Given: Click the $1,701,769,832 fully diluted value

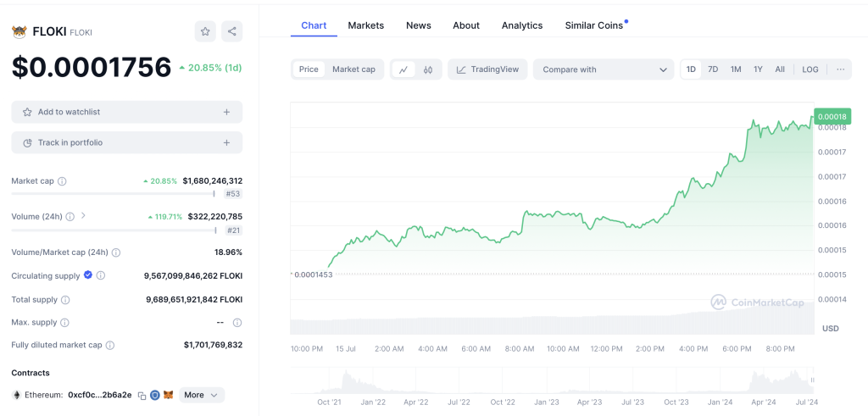Looking at the screenshot, I should pos(213,345).
